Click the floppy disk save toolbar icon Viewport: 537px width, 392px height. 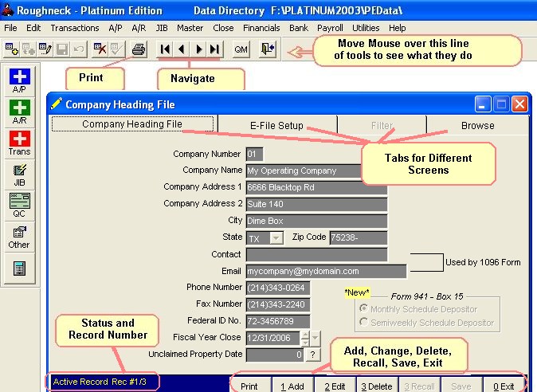click(62, 49)
